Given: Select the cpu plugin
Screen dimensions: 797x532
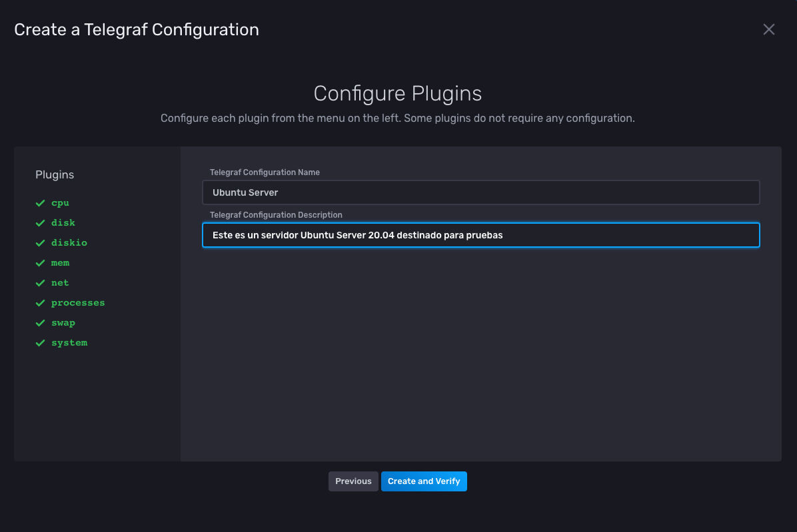Looking at the screenshot, I should (x=60, y=203).
